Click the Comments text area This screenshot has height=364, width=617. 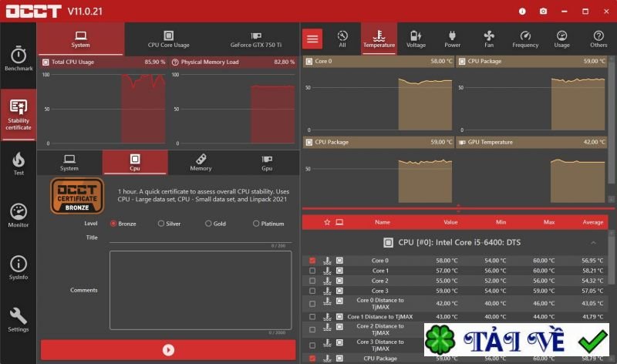[x=201, y=290]
